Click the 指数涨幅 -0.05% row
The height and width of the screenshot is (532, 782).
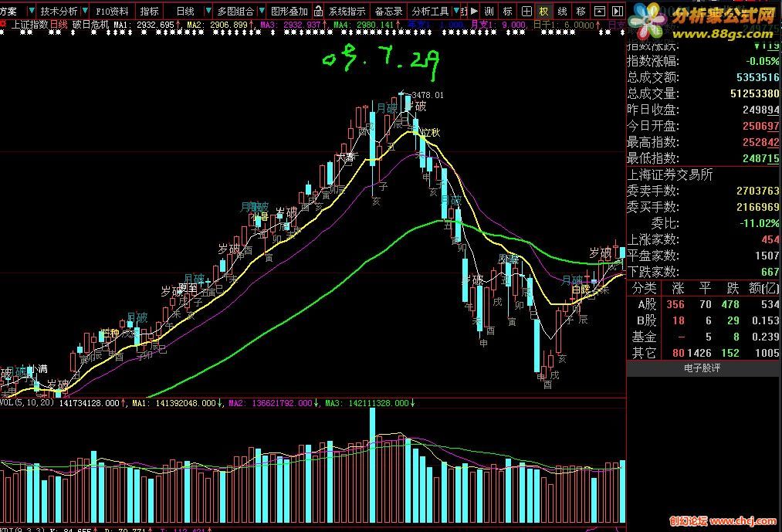pos(702,62)
